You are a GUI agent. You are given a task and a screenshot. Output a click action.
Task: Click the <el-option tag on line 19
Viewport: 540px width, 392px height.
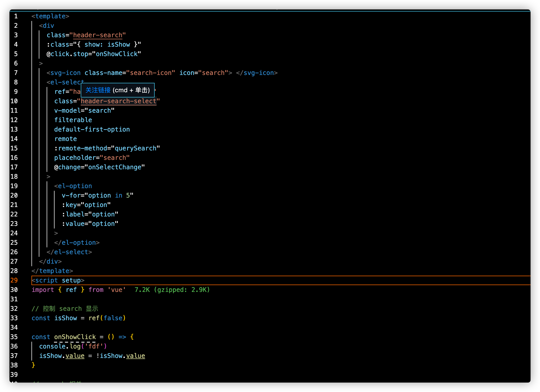[73, 186]
